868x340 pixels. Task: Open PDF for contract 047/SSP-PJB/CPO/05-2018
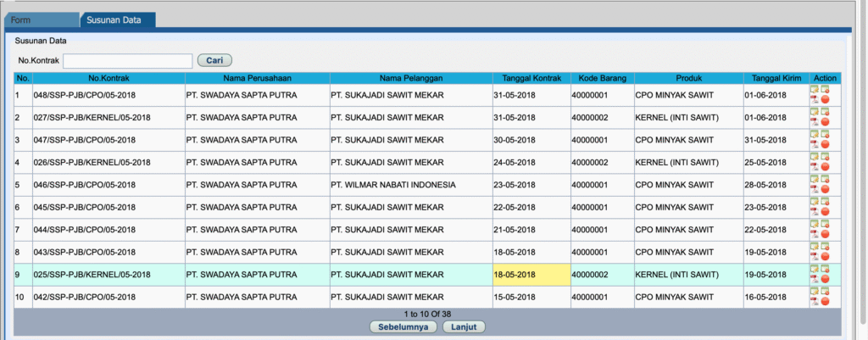tap(815, 144)
